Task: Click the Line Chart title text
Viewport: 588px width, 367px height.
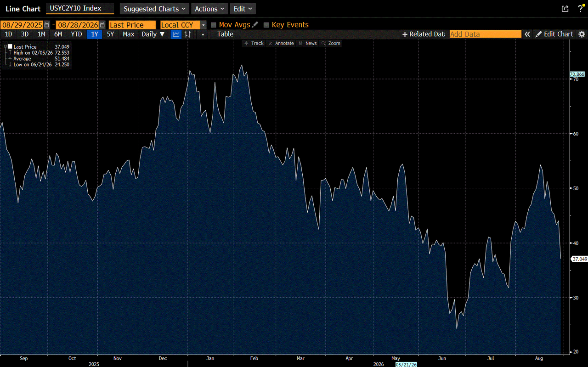Action: [23, 9]
